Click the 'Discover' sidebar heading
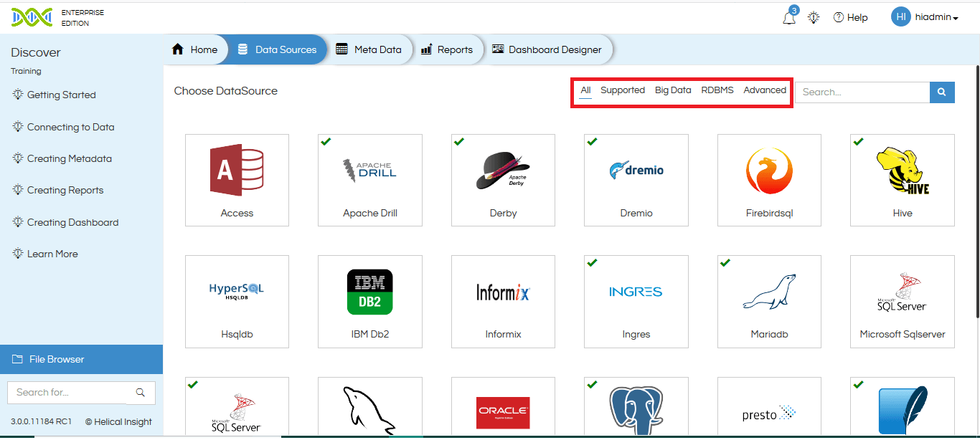The height and width of the screenshot is (440, 980). click(36, 52)
